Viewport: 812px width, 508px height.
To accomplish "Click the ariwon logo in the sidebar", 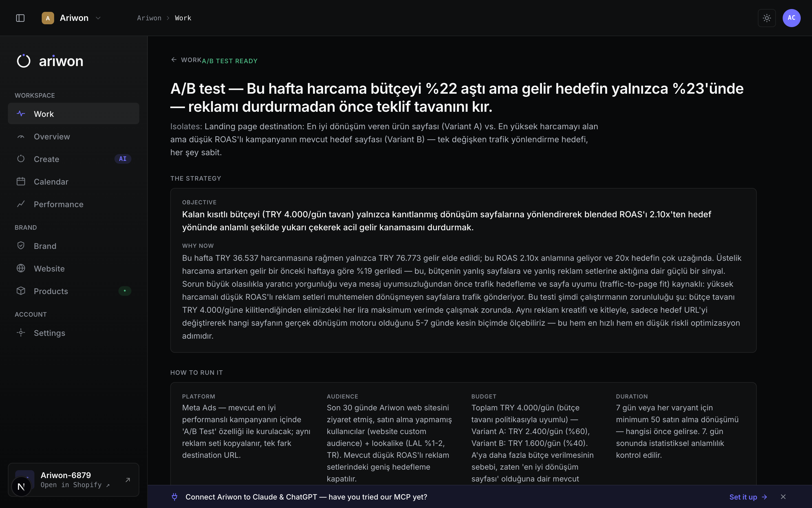I will (50, 61).
